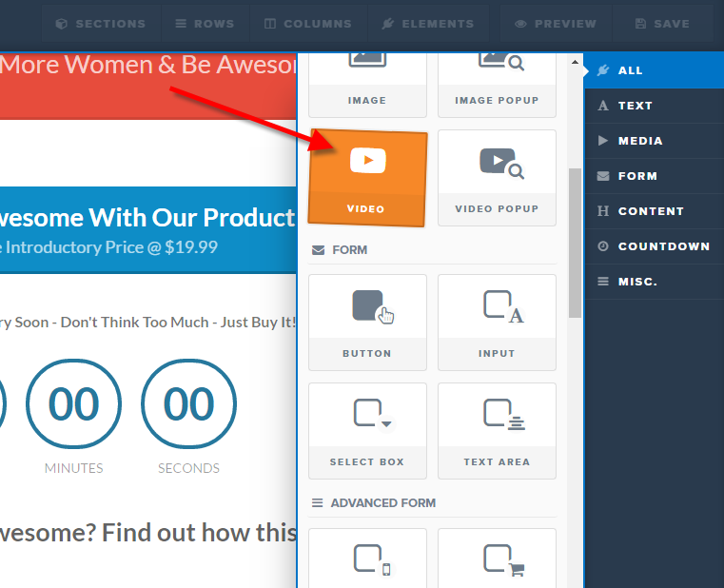The height and width of the screenshot is (588, 724).
Task: Filter elements by Misc. category
Action: click(655, 282)
